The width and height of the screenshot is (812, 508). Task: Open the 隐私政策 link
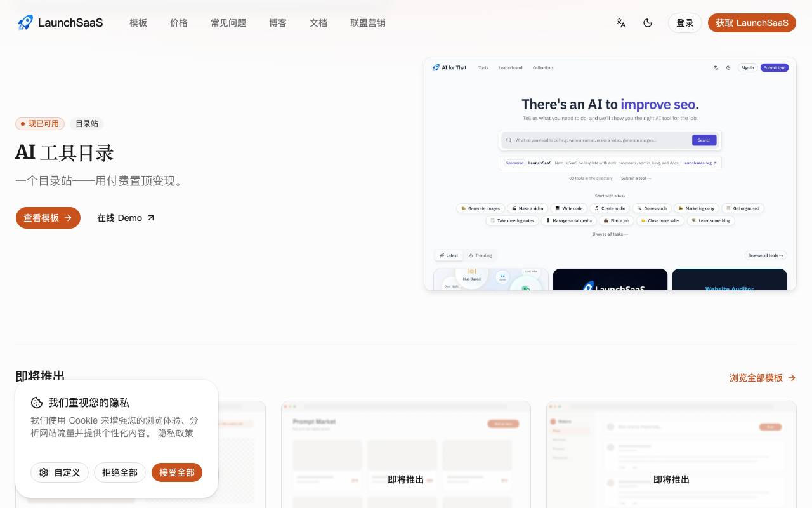(x=176, y=433)
